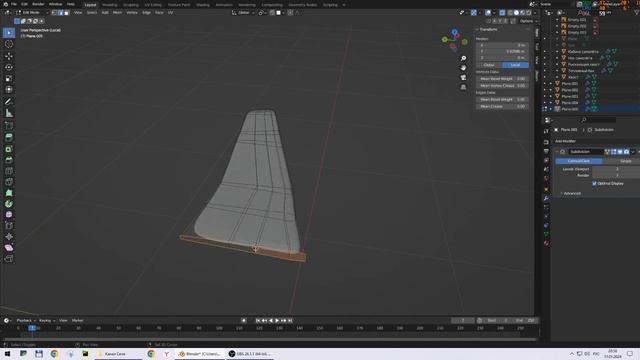Screen dimensions: 640x360
Task: Select the Add Cube tool
Action: point(9,125)
